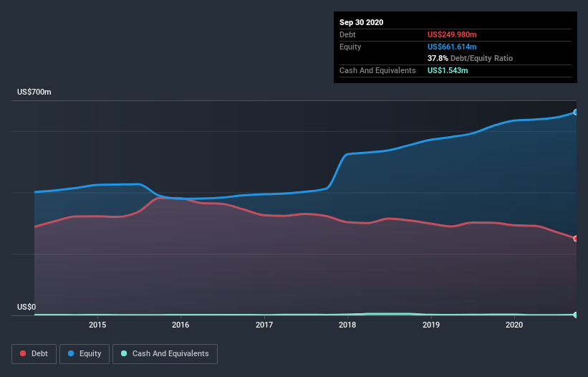Click the tooltip Debt row label
The height and width of the screenshot is (377, 588).
coord(347,34)
